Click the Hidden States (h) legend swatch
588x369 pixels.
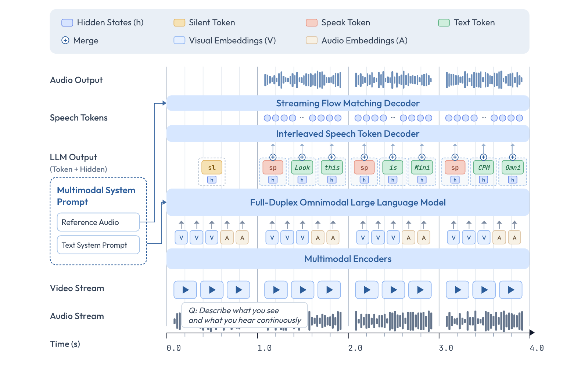click(67, 23)
